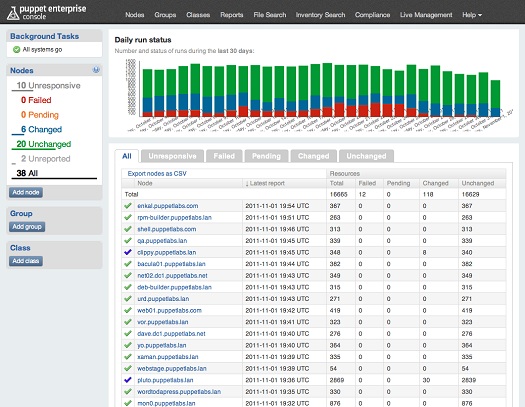Click the icon in the Nodes panel header
The image size is (525, 407).
tap(96, 70)
